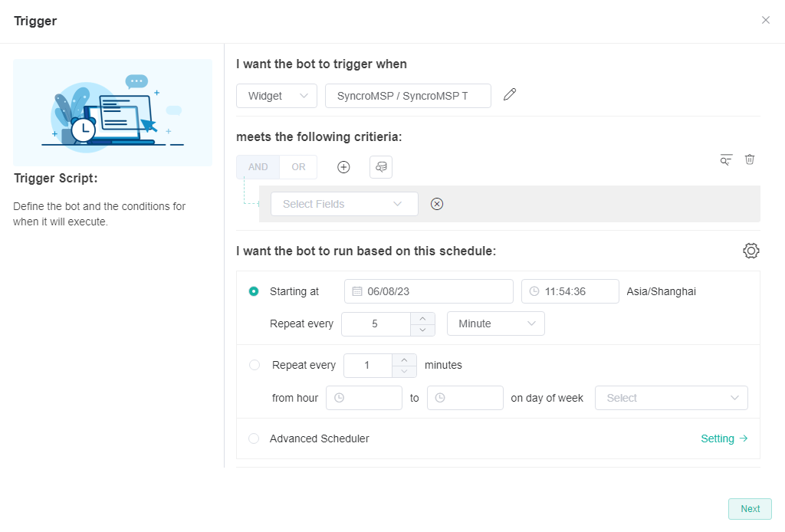Open the Advanced Scheduler Setting link
Image resolution: width=785 pixels, height=532 pixels.
pos(724,438)
